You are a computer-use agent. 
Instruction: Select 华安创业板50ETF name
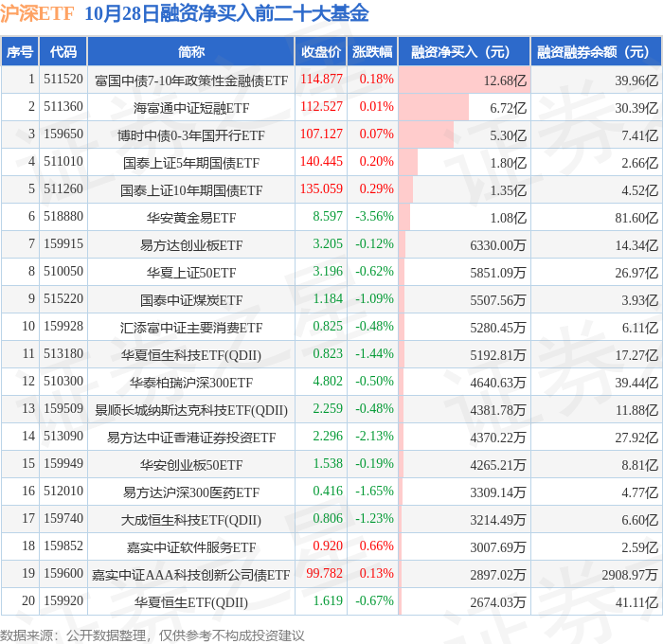point(191,465)
